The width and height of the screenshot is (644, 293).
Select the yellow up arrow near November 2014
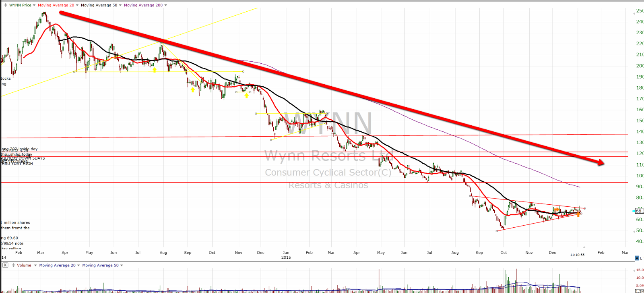246,96
